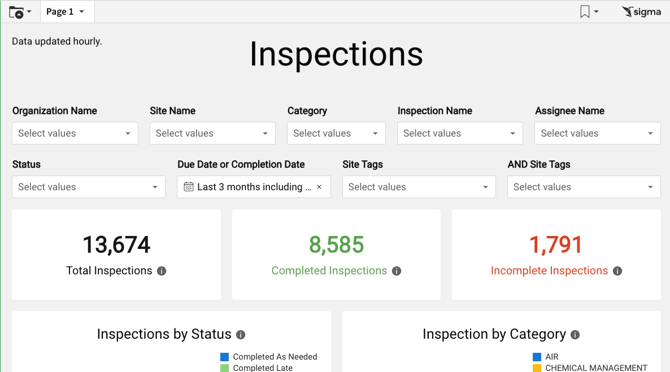Click the Total Inspections label
The width and height of the screenshot is (670, 372).
click(109, 271)
